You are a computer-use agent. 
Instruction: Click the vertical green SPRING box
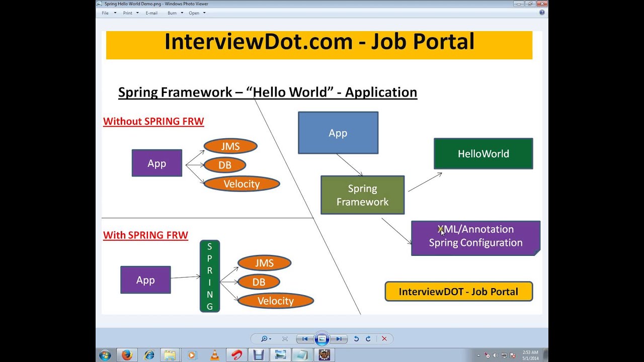(210, 276)
